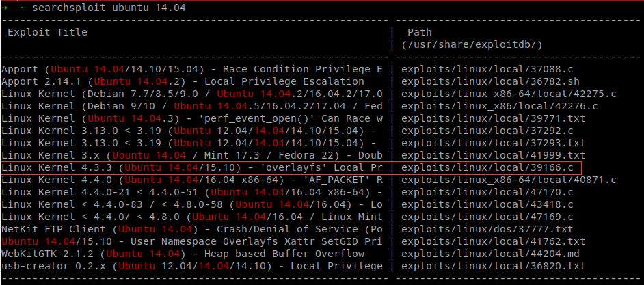The width and height of the screenshot is (644, 285).
Task: Click the NetKit FTP Client exploit title
Action: [191, 229]
